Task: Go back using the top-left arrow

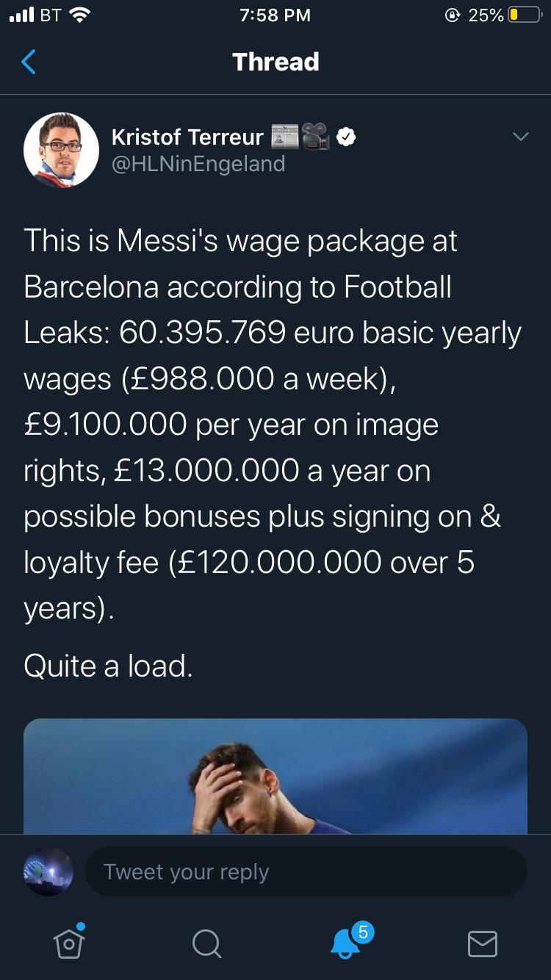Action: tap(29, 62)
